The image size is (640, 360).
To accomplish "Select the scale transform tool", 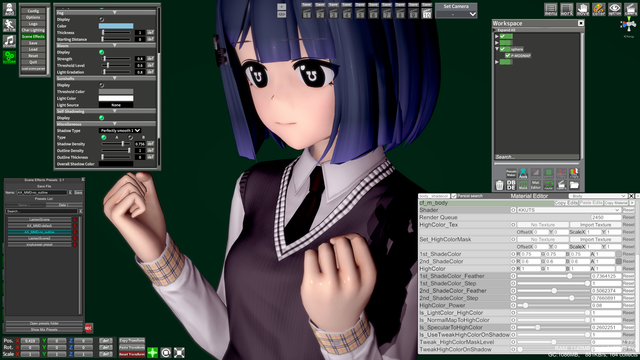I will pyautogui.click(x=179, y=352).
